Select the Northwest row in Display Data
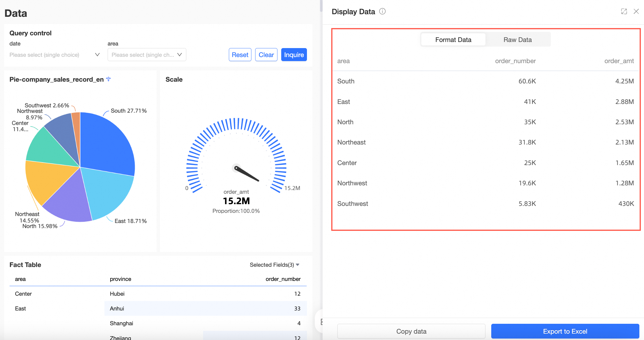The height and width of the screenshot is (340, 644). tap(485, 183)
